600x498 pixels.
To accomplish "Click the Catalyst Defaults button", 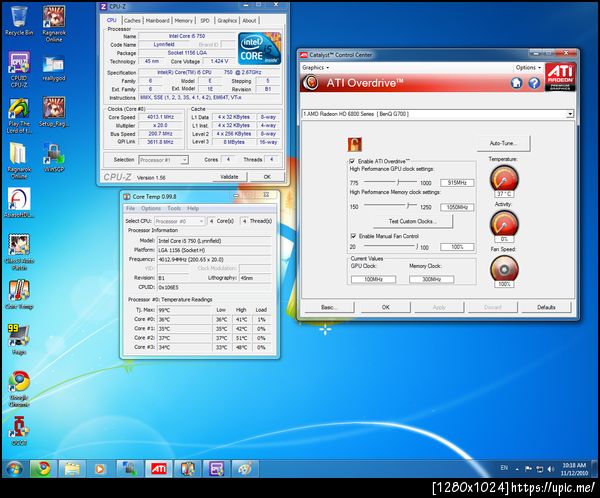I will pyautogui.click(x=546, y=307).
